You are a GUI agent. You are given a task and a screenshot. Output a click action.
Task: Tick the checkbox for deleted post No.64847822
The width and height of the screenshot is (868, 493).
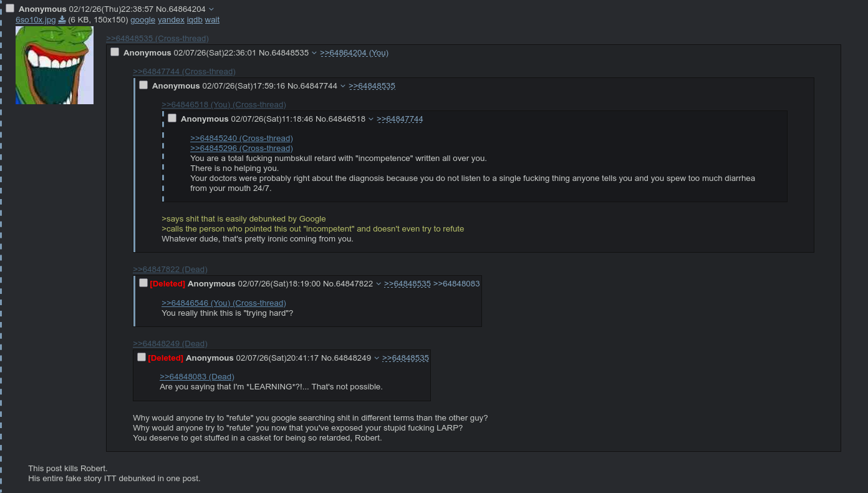point(143,283)
